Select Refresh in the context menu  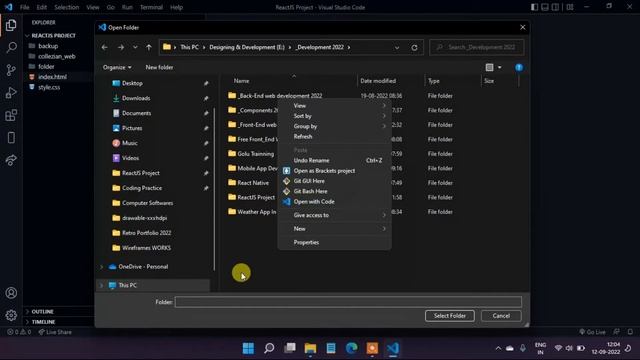coord(303,136)
